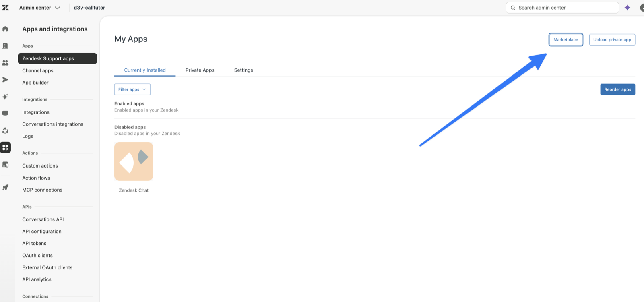Image resolution: width=644 pixels, height=302 pixels.
Task: Open API tokens
Action: click(34, 244)
